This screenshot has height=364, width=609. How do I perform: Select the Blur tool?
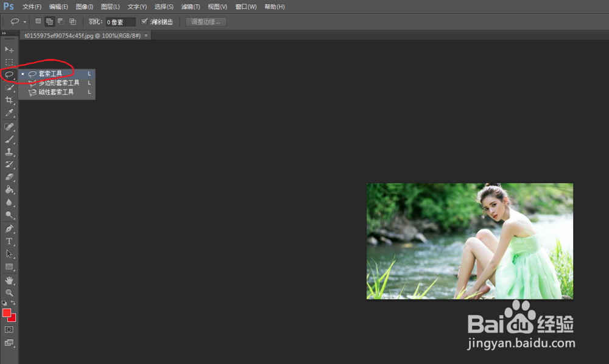coord(9,202)
